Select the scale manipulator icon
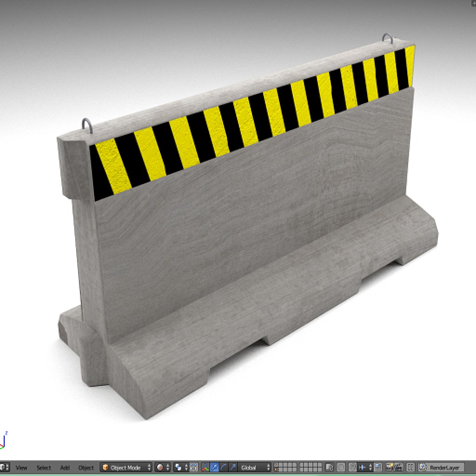This screenshot has width=476, height=476. pyautogui.click(x=233, y=467)
